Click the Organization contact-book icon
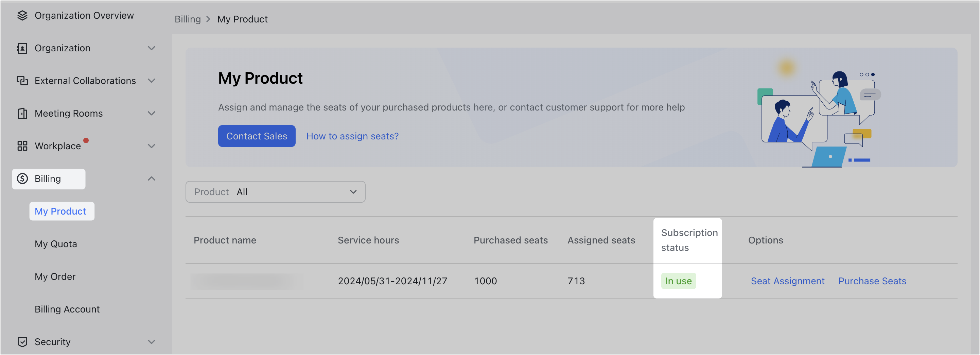This screenshot has width=980, height=355. (x=22, y=48)
